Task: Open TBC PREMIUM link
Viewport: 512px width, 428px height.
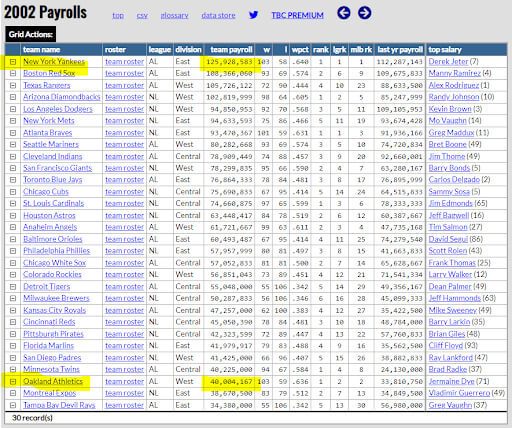Action: [x=297, y=15]
